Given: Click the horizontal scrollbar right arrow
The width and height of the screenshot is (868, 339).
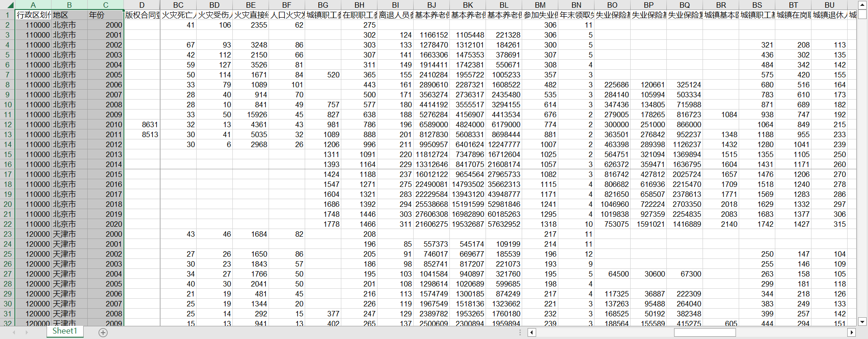Looking at the screenshot, I should 851,333.
